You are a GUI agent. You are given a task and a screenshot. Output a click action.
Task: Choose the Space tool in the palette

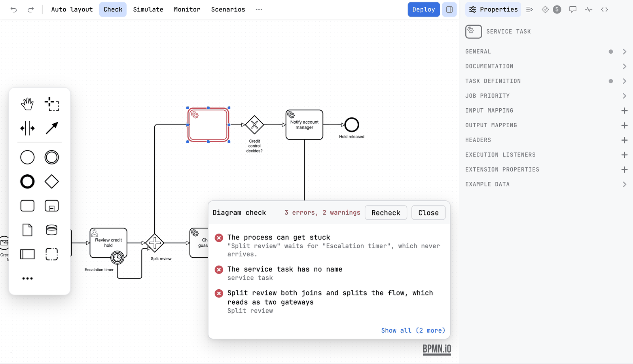(27, 128)
